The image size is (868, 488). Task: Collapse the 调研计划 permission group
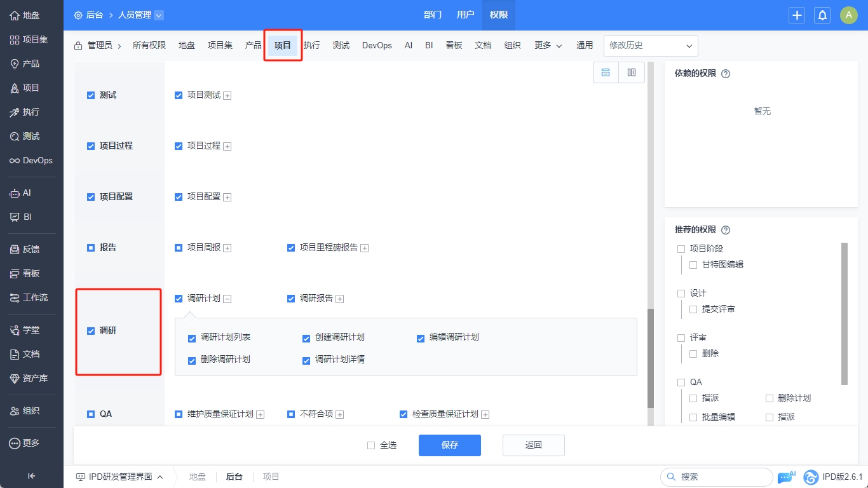pyautogui.click(x=227, y=299)
